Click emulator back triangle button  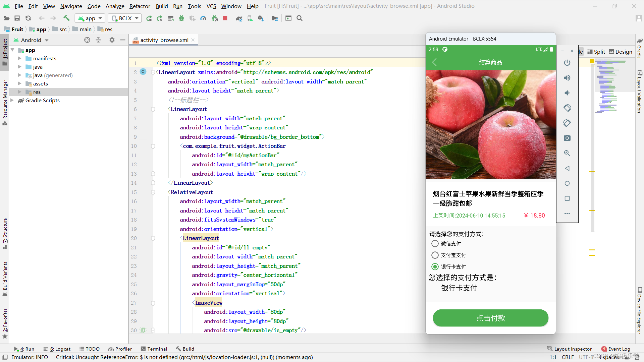tap(567, 168)
